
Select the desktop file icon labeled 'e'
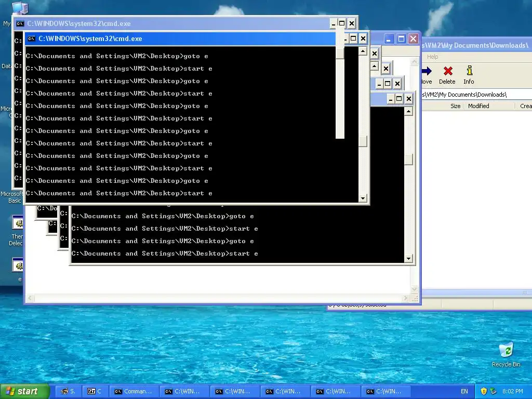tap(18, 270)
